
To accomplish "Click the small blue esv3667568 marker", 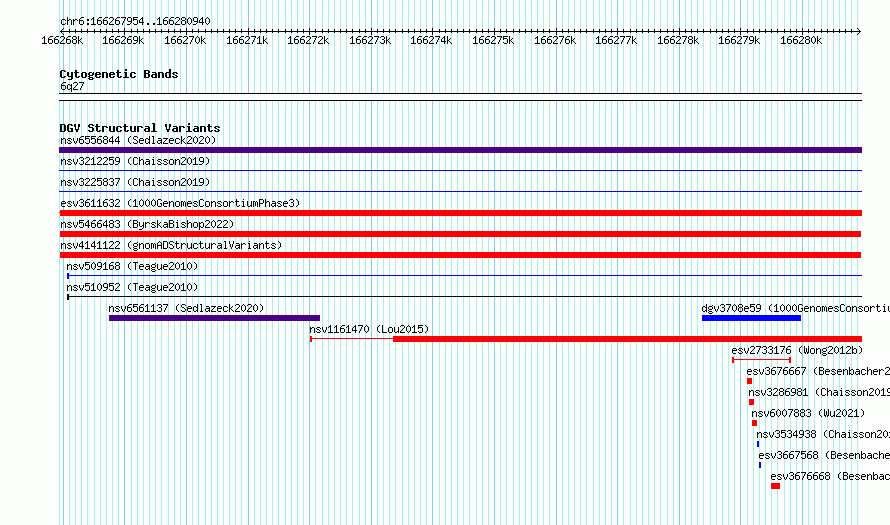I will coord(760,465).
